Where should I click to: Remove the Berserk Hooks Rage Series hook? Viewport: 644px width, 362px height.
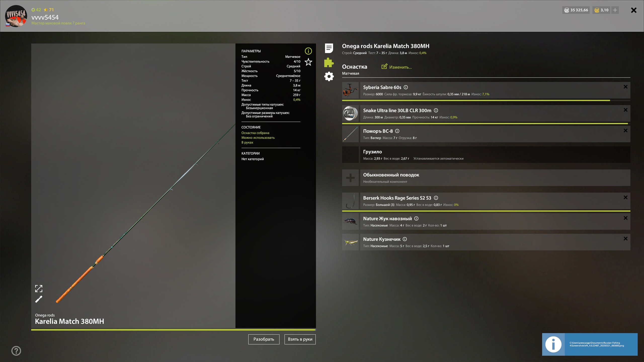(x=625, y=197)
